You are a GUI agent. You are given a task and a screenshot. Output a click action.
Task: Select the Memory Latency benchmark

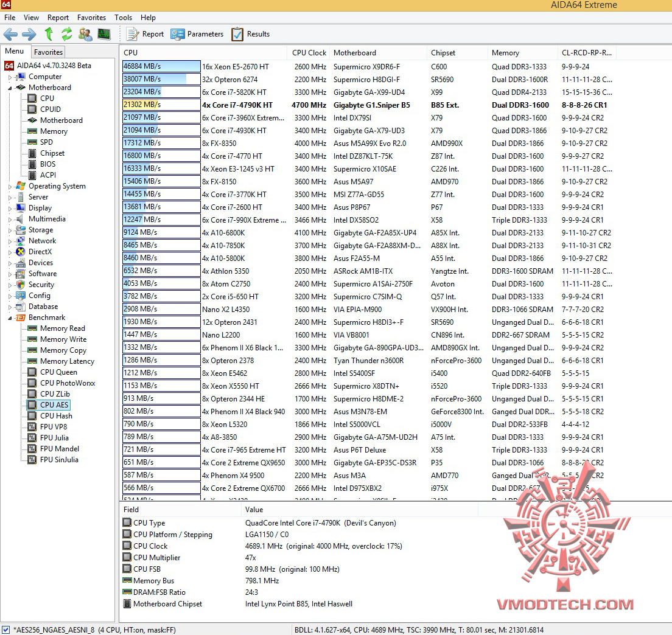click(67, 361)
